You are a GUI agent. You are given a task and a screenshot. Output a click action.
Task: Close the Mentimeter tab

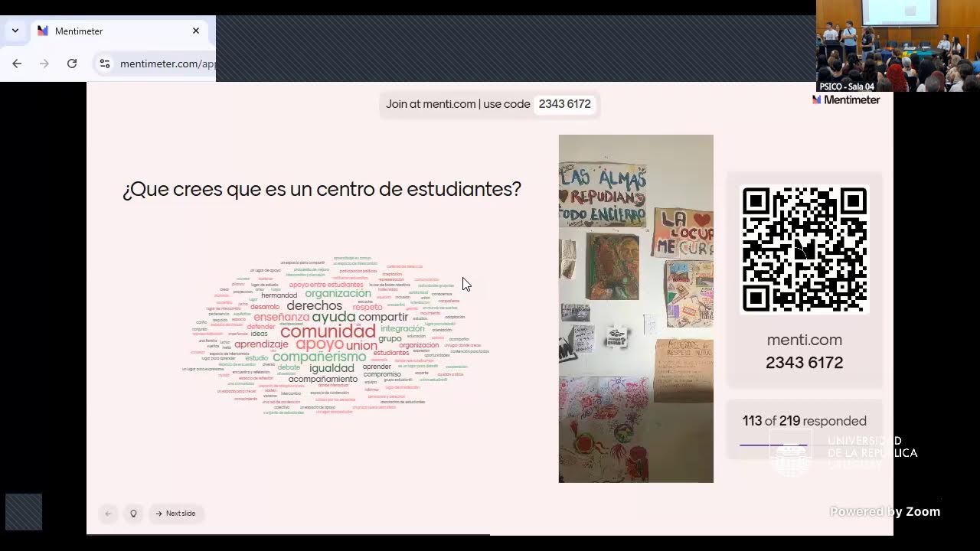pos(196,31)
